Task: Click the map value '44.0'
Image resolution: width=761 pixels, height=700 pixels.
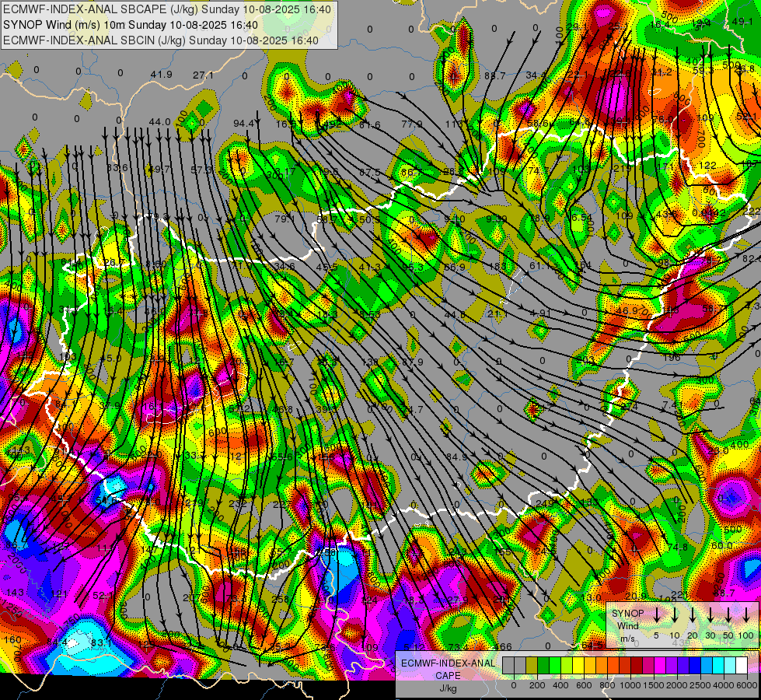Action: 159,122
